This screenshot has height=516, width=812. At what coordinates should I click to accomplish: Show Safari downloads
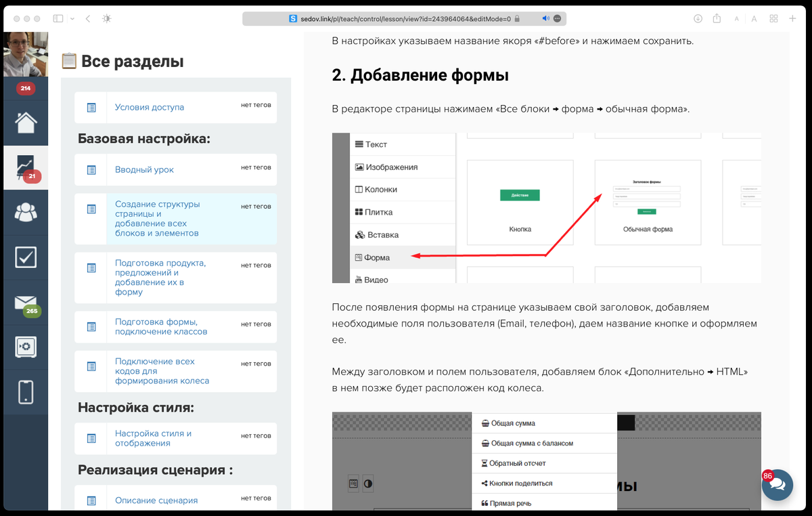pyautogui.click(x=698, y=19)
